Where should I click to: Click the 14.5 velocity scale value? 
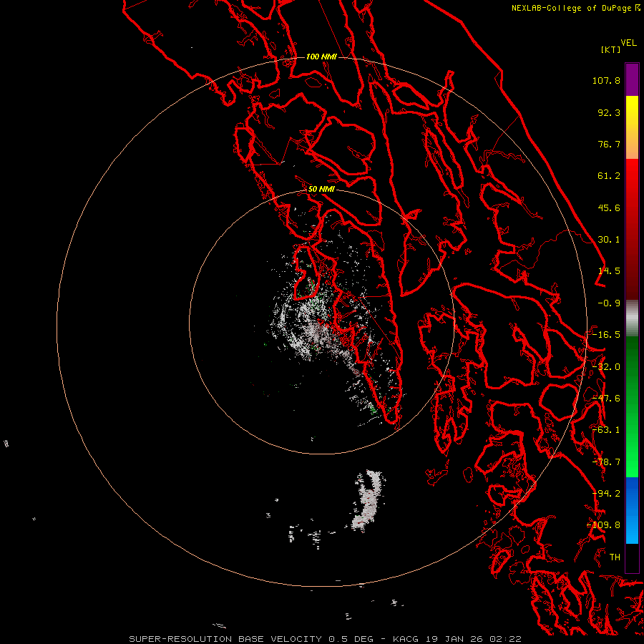(x=609, y=271)
